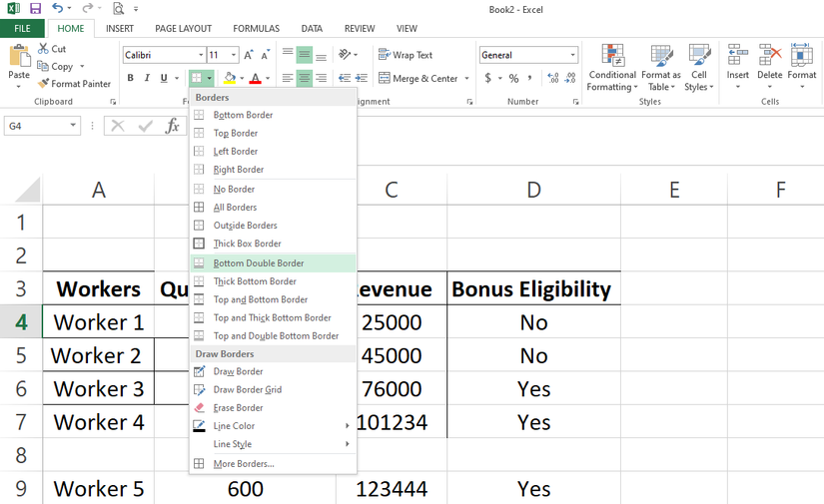Screen dimensions: 824x504
Task: Switch to the PAGE LAYOUT tab
Action: click(x=183, y=28)
